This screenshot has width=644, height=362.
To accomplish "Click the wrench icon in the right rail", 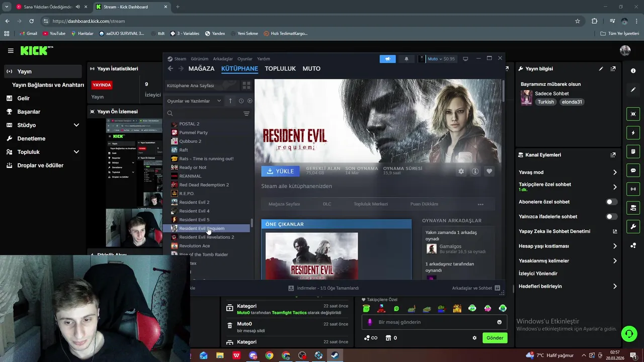I will click(x=633, y=227).
